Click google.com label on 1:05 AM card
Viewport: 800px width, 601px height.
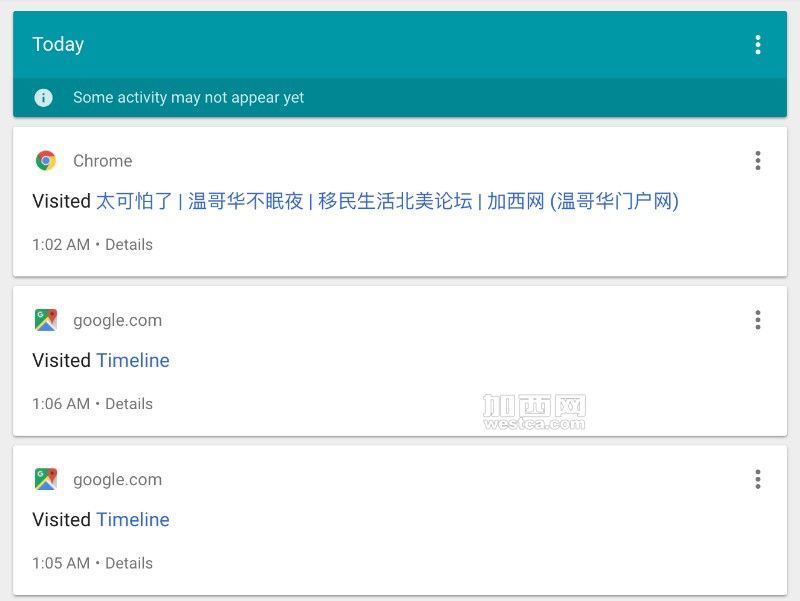pos(117,480)
